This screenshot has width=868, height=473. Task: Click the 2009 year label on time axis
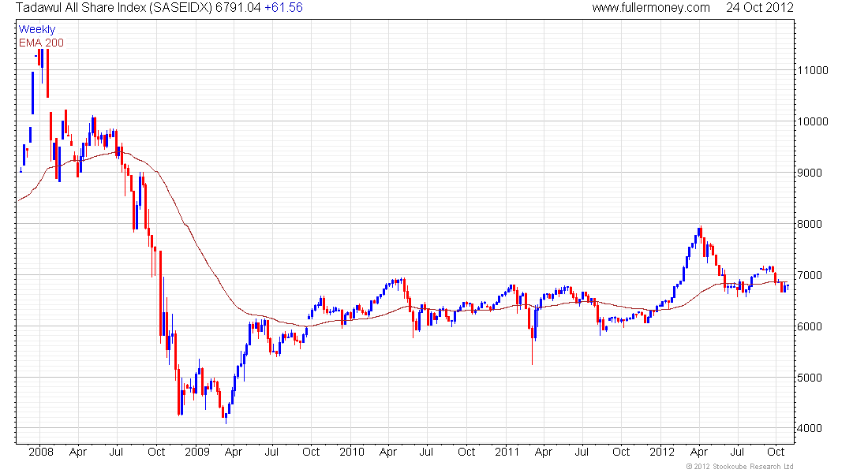pyautogui.click(x=197, y=452)
